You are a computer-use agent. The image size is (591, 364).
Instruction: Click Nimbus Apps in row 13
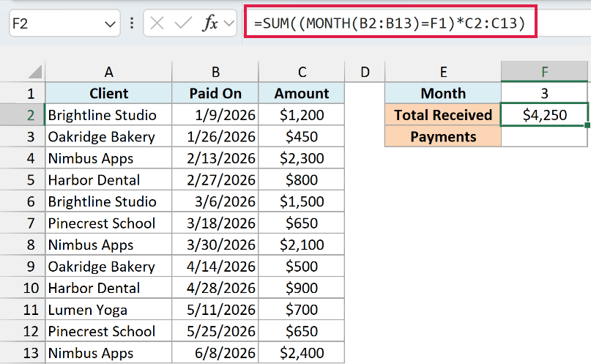(108, 353)
